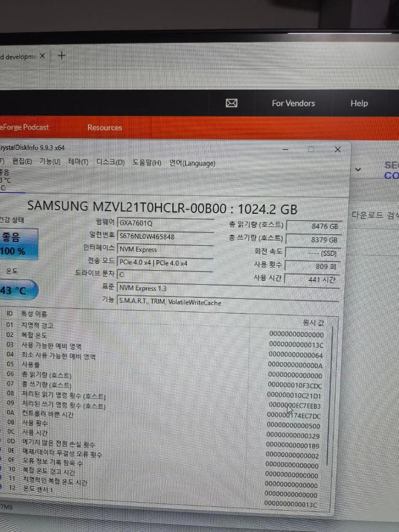Click raw value 000000010F3CDC

coord(295,386)
